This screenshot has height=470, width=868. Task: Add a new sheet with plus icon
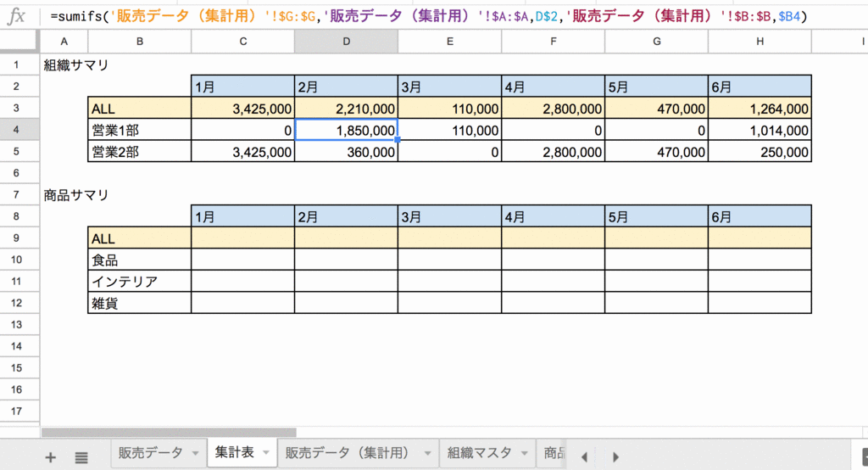pyautogui.click(x=50, y=457)
